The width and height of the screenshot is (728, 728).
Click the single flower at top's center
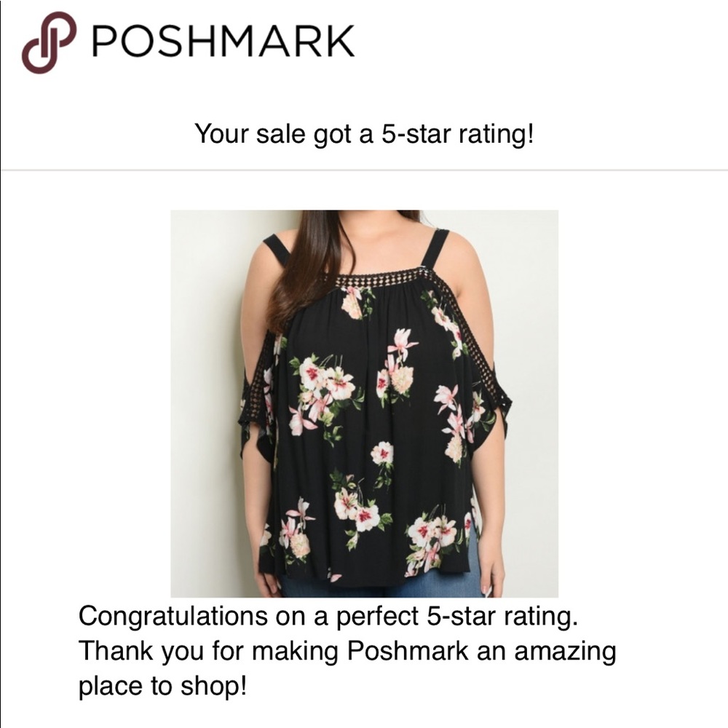[x=381, y=454]
